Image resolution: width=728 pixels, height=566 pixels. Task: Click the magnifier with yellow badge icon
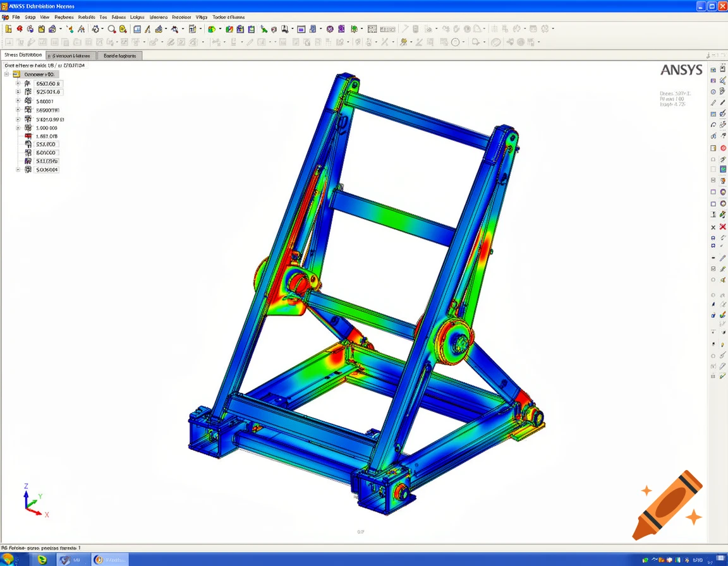[123, 29]
